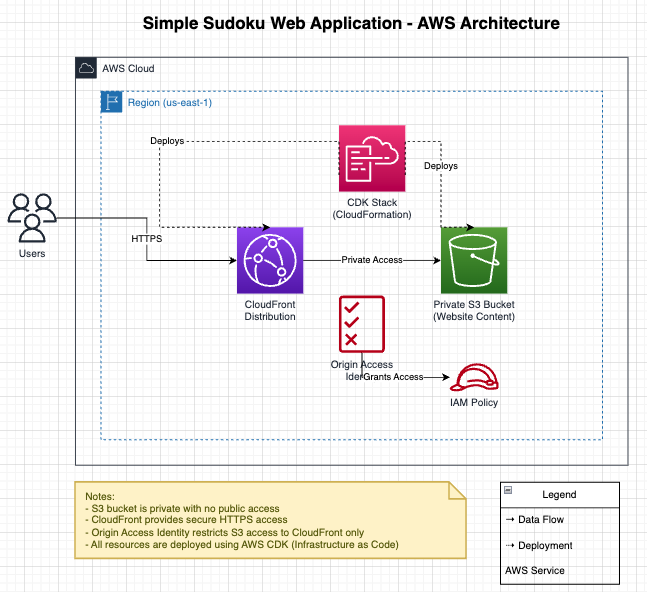Screen dimensions: 647x592
Task: Select the 'Users' caption
Action: [x=32, y=253]
